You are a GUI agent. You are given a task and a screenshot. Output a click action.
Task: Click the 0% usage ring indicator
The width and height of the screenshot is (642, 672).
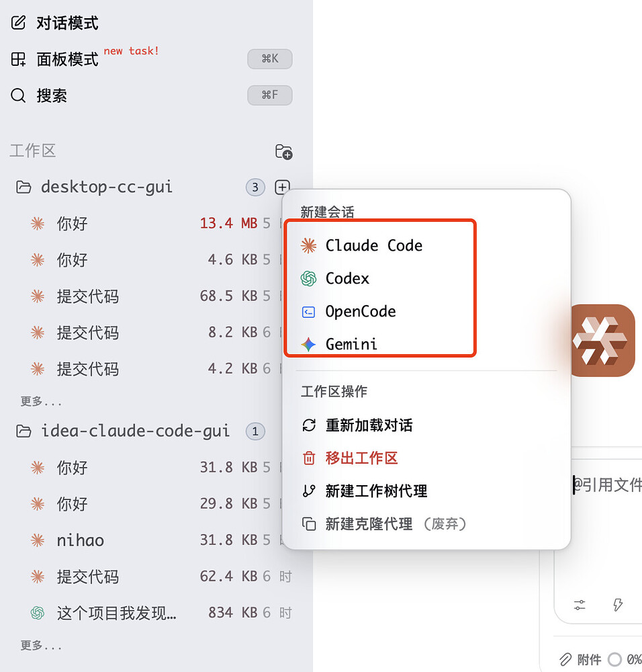[614, 659]
